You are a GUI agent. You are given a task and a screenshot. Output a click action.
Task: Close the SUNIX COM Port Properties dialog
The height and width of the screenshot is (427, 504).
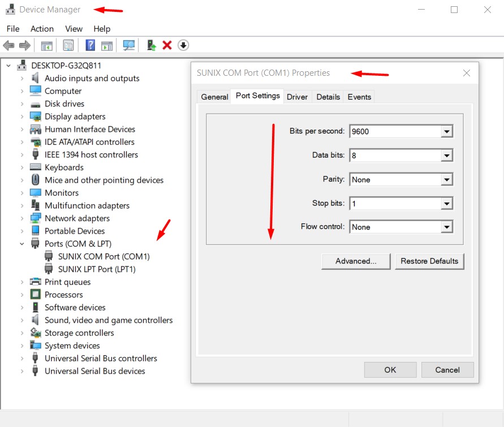tap(467, 73)
